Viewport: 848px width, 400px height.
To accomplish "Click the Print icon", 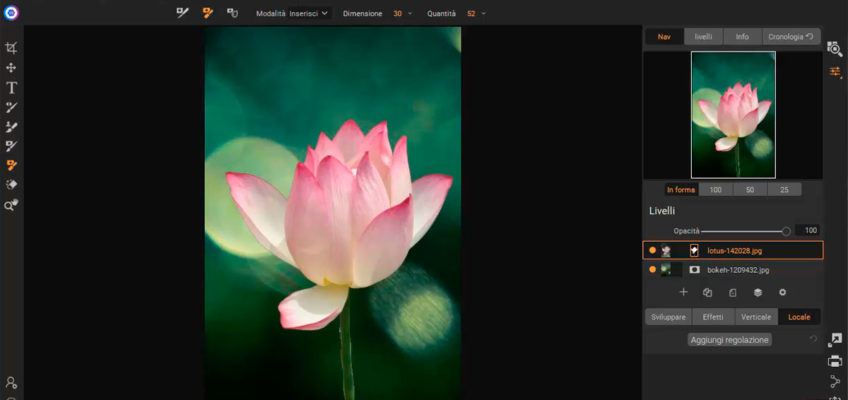I will coord(835,361).
